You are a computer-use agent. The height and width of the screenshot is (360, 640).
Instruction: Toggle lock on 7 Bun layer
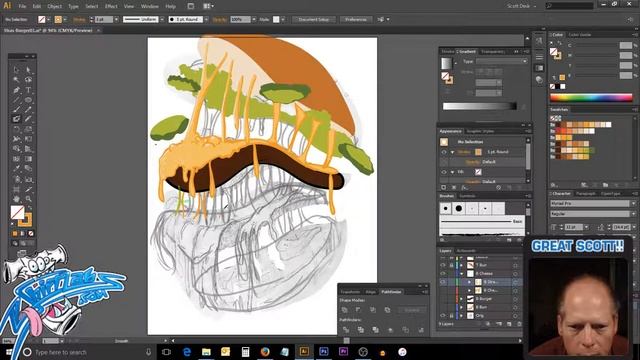pos(451,265)
